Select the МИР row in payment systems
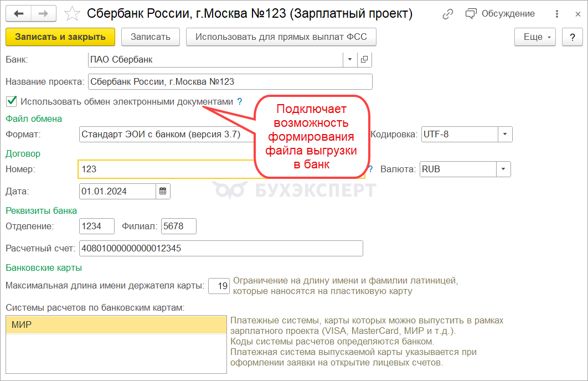Image resolution: width=588 pixels, height=381 pixels. point(116,325)
